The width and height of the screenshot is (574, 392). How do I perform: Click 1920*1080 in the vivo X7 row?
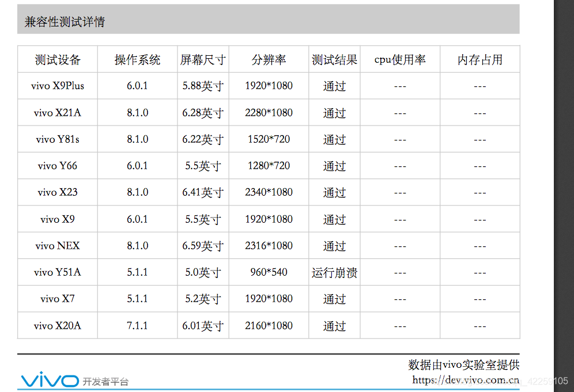269,299
